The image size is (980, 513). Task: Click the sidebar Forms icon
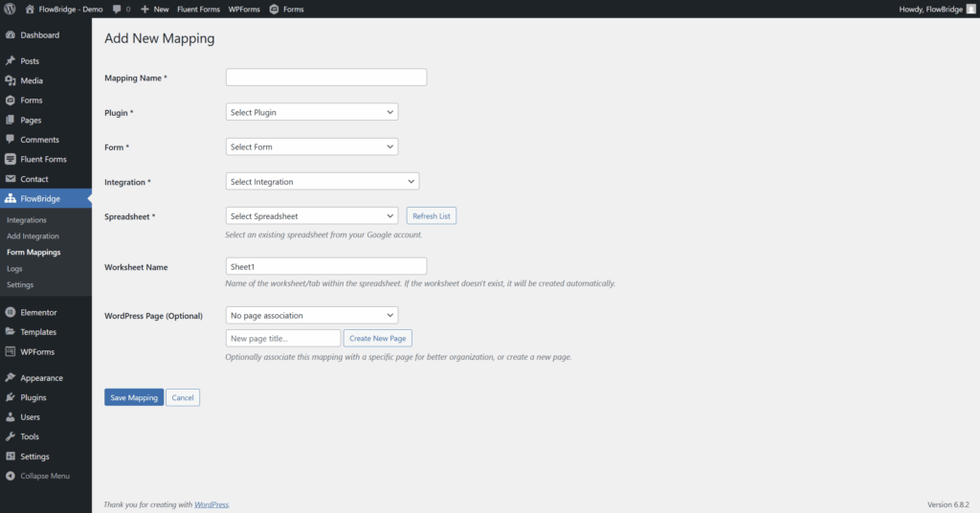tap(10, 100)
